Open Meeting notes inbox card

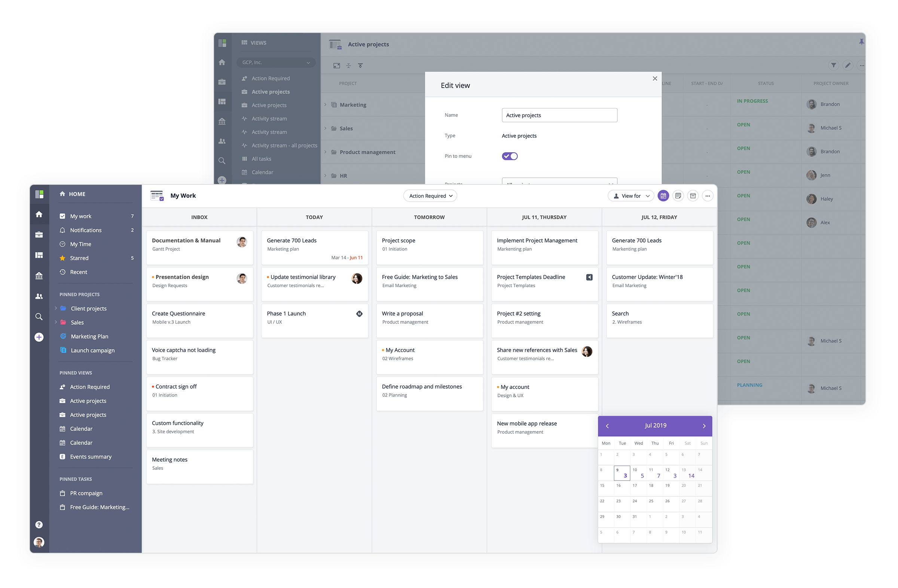coord(199,466)
